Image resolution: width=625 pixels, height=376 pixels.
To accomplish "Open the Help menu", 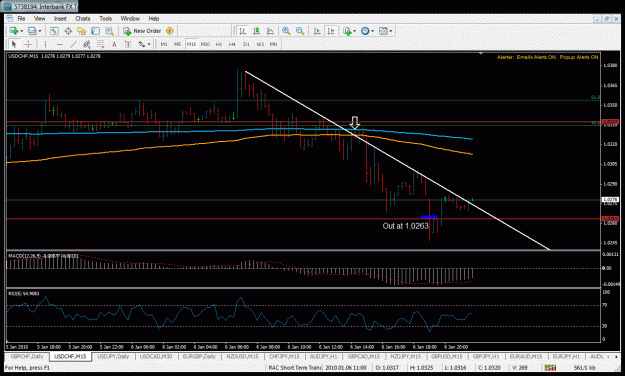I will (x=154, y=18).
